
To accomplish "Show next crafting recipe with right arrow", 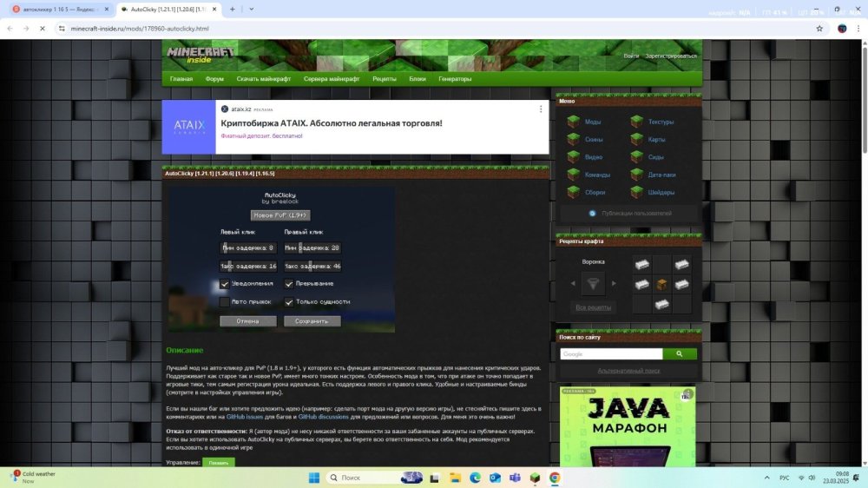I will 614,284.
